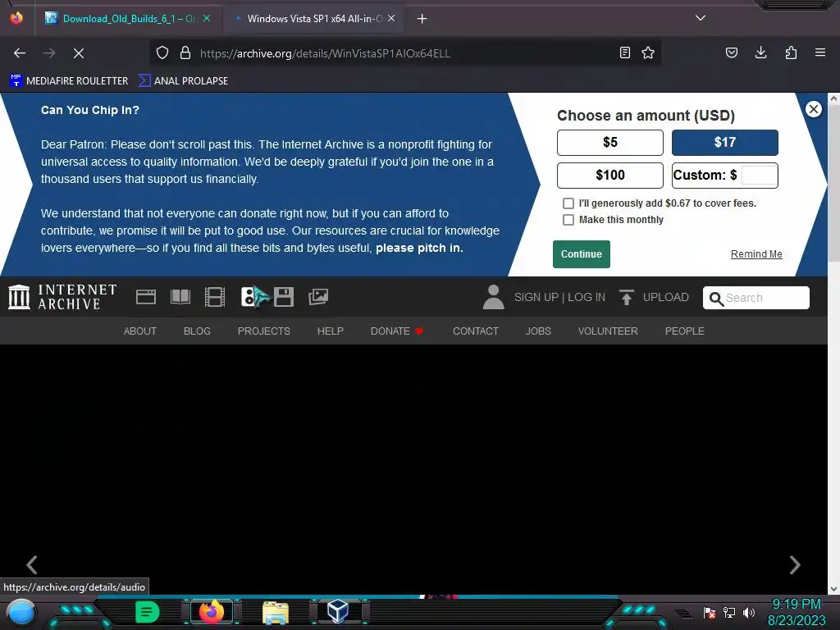Open JOBS menu item

[538, 331]
